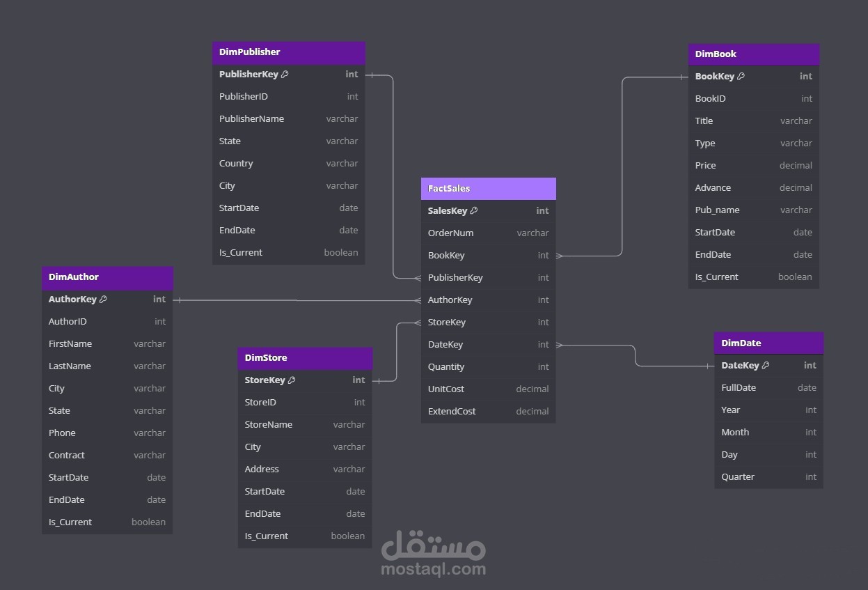Select the DimStore table header
This screenshot has width=868, height=590.
pos(306,358)
